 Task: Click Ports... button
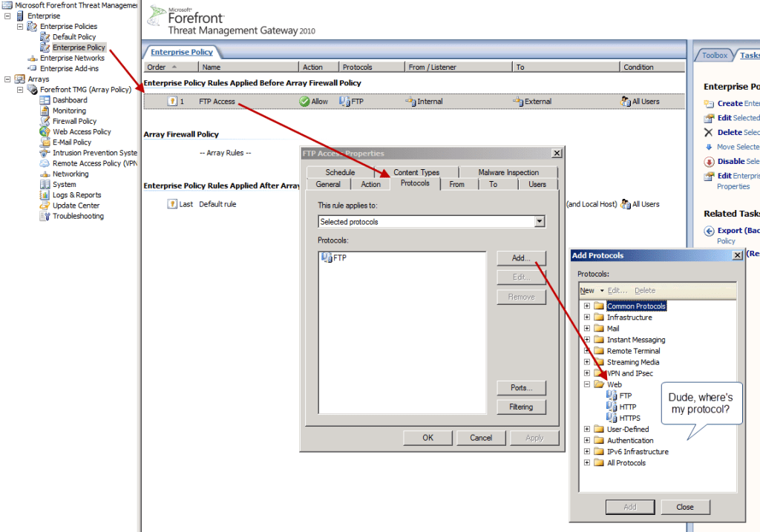(x=521, y=388)
